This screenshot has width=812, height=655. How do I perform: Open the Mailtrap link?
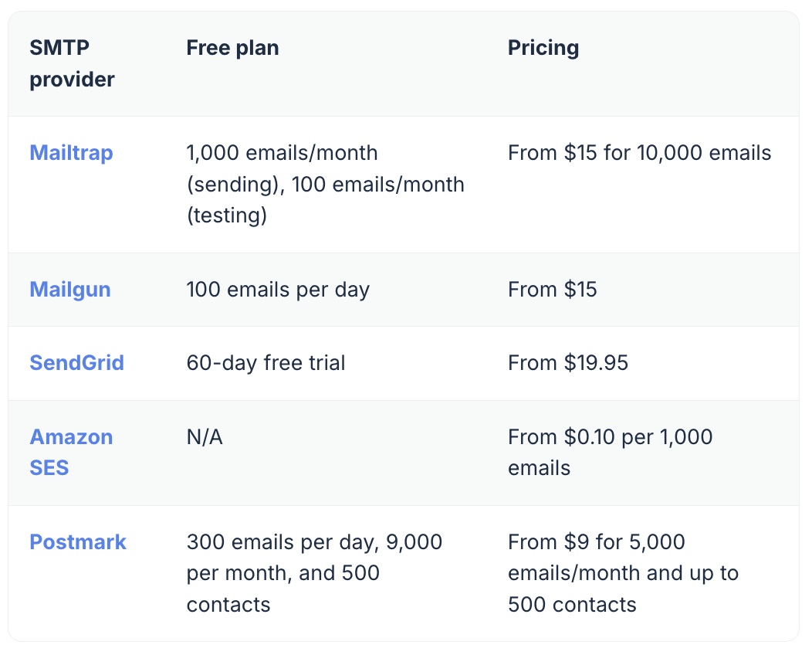click(71, 153)
